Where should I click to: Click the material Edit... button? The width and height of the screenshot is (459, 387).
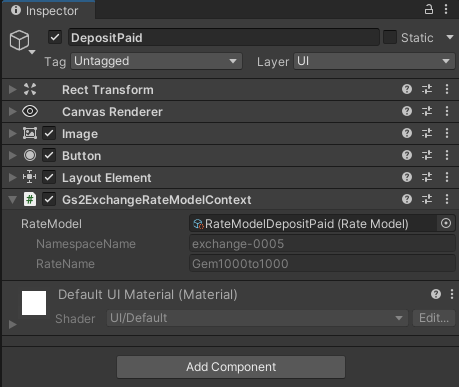point(434,318)
